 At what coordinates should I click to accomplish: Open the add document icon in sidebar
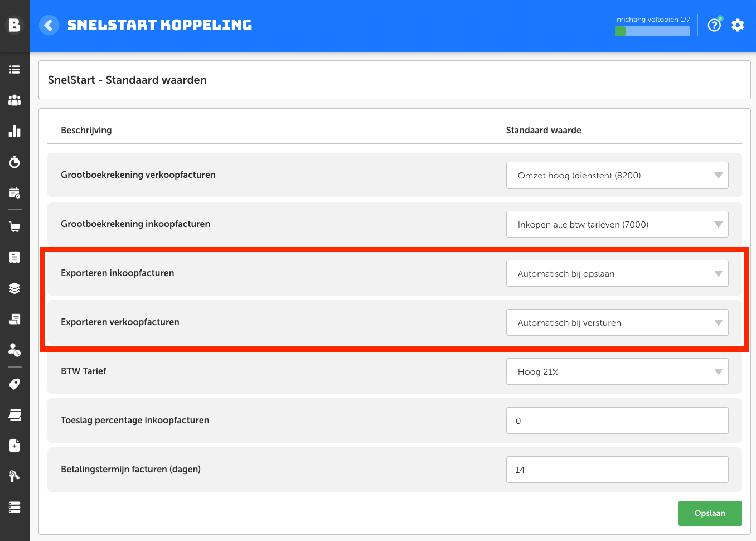point(14,446)
